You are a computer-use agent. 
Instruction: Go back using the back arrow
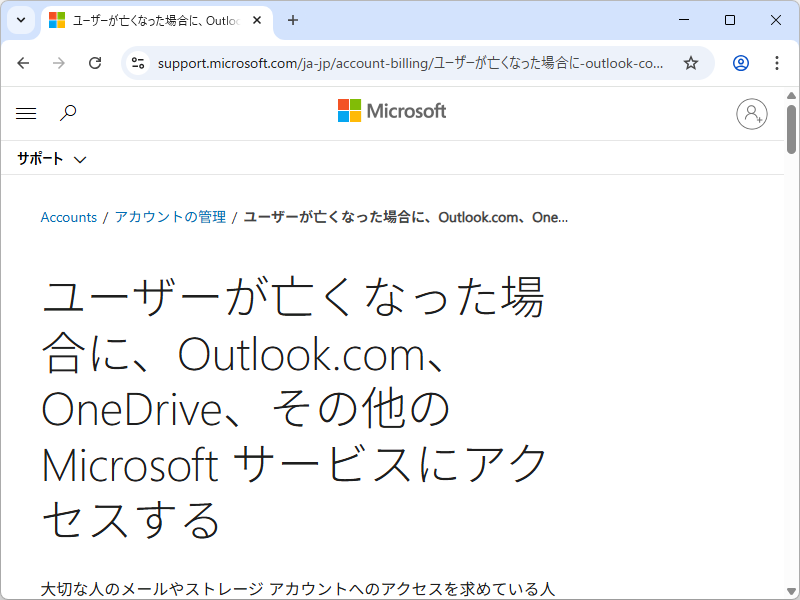point(24,63)
